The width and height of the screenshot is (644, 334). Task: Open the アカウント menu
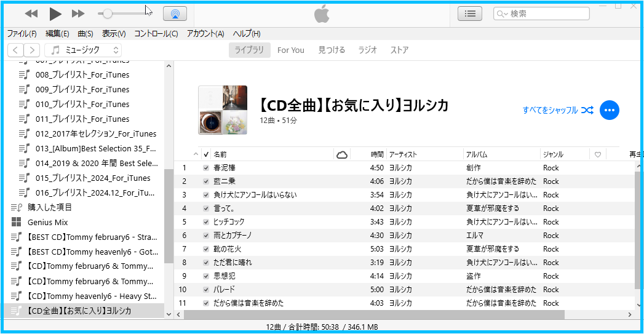pos(205,34)
